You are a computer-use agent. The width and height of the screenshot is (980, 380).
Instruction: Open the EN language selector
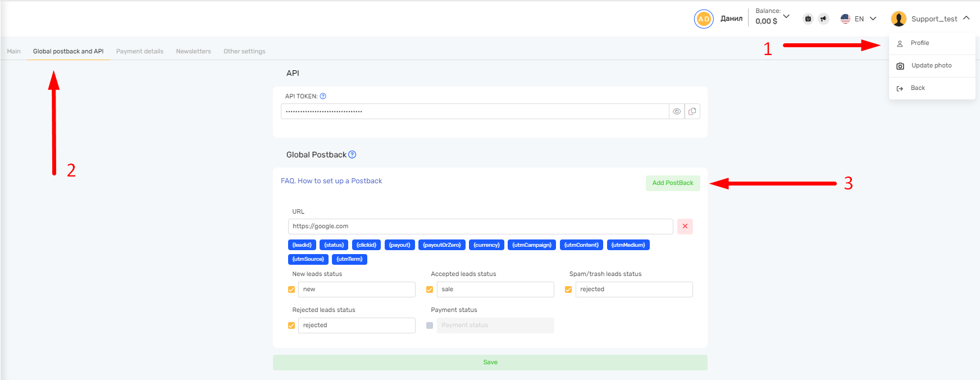tap(859, 19)
